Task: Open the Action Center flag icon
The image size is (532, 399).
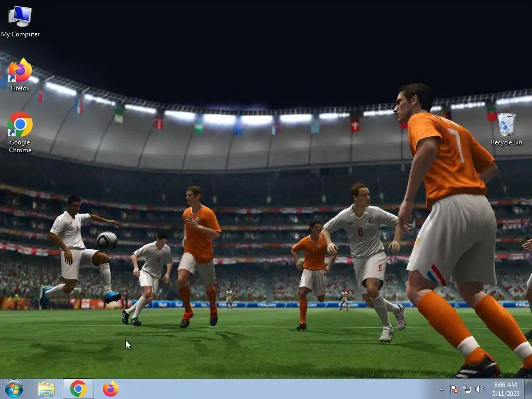Action: pos(454,389)
